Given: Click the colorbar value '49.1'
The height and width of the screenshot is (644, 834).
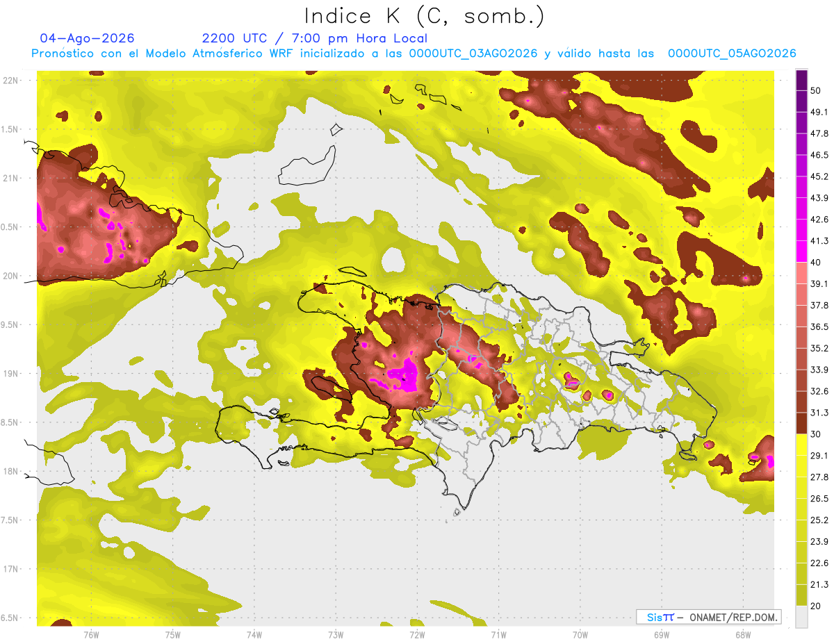Looking at the screenshot, I should tap(819, 112).
